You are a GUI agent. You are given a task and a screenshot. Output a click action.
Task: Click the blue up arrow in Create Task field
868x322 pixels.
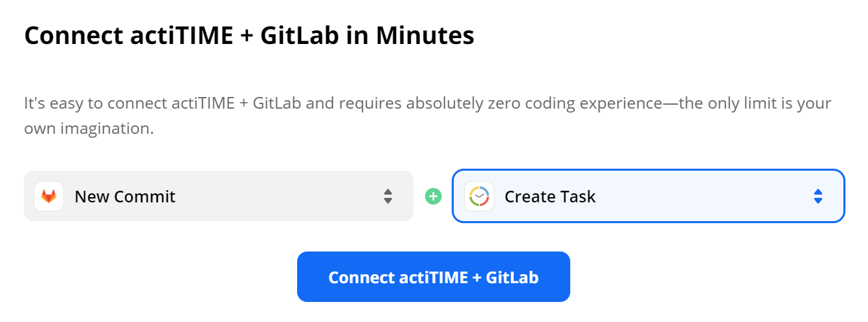(x=818, y=192)
